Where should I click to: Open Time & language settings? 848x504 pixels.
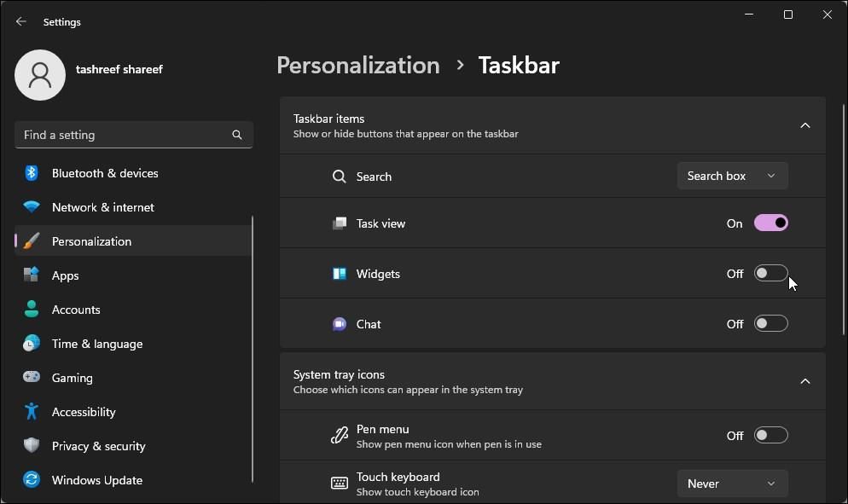[x=133, y=344]
